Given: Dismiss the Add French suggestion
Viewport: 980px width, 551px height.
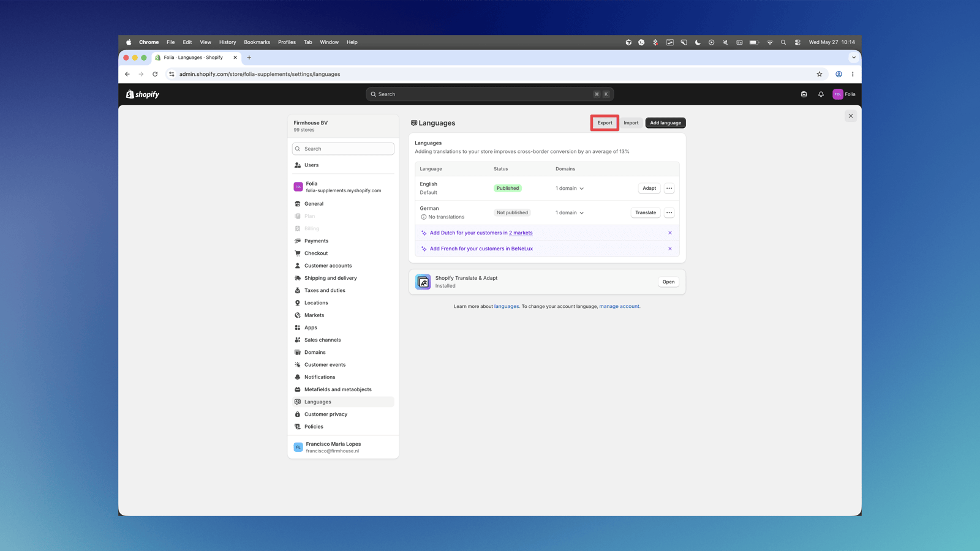Looking at the screenshot, I should click(670, 249).
